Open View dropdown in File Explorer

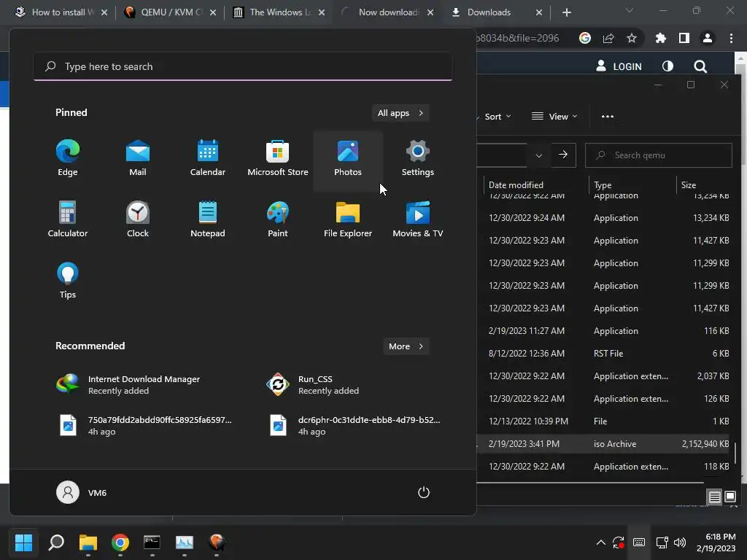554,116
